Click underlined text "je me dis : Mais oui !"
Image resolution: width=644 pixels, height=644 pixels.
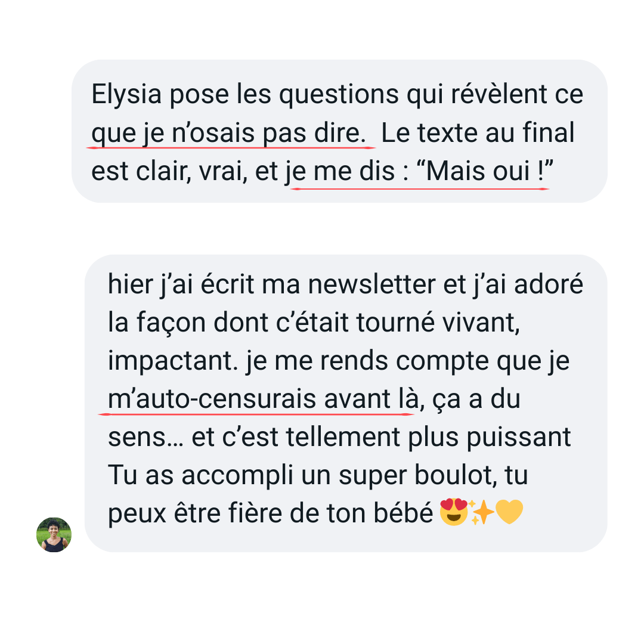pyautogui.click(x=419, y=171)
